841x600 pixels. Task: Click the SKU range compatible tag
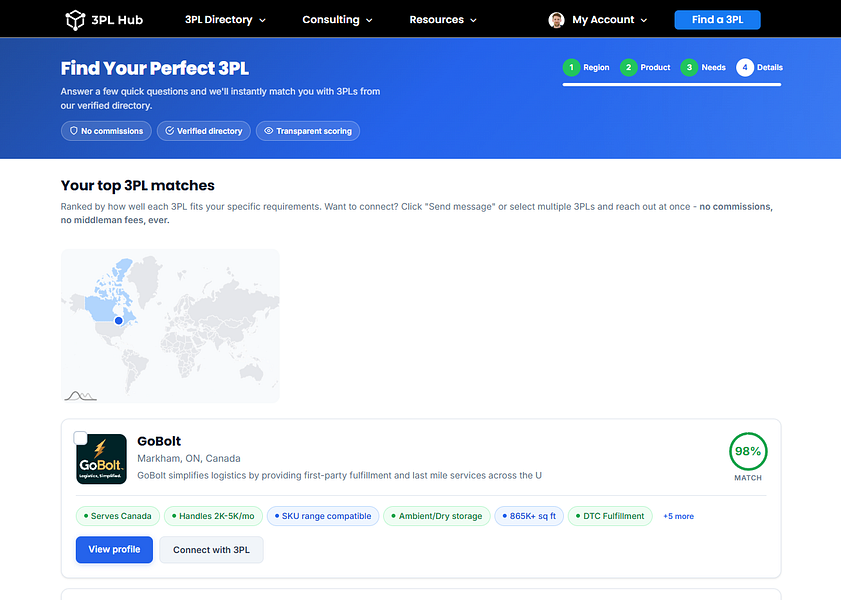[323, 516]
